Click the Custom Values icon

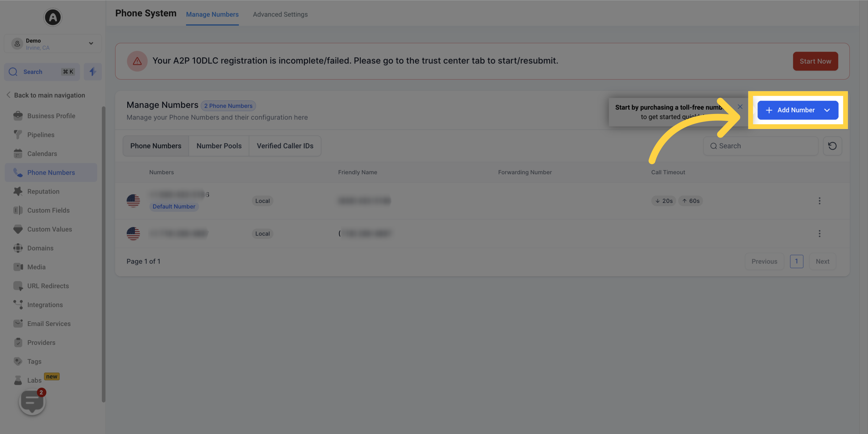(x=18, y=229)
